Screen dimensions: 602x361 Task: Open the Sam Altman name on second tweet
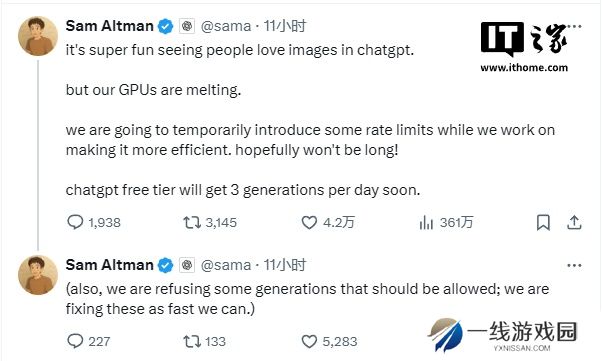click(x=109, y=265)
